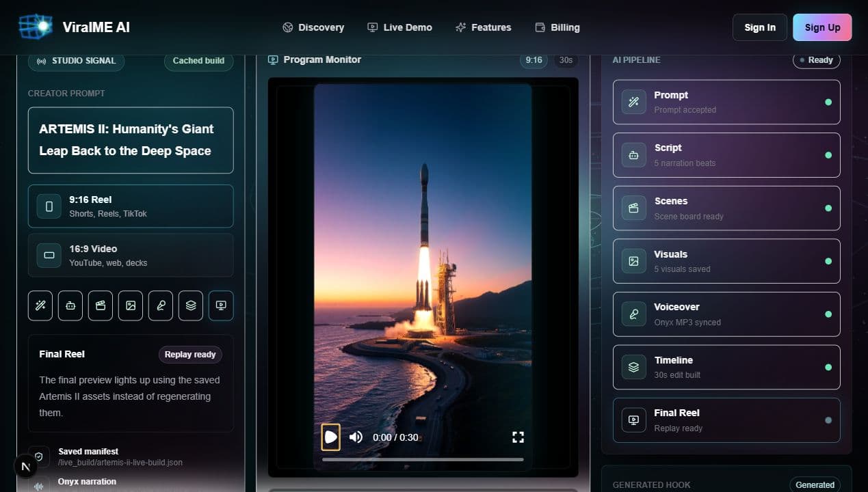Screen dimensions: 868x492
Task: Select the 9:16 Reel format option
Action: click(x=131, y=206)
